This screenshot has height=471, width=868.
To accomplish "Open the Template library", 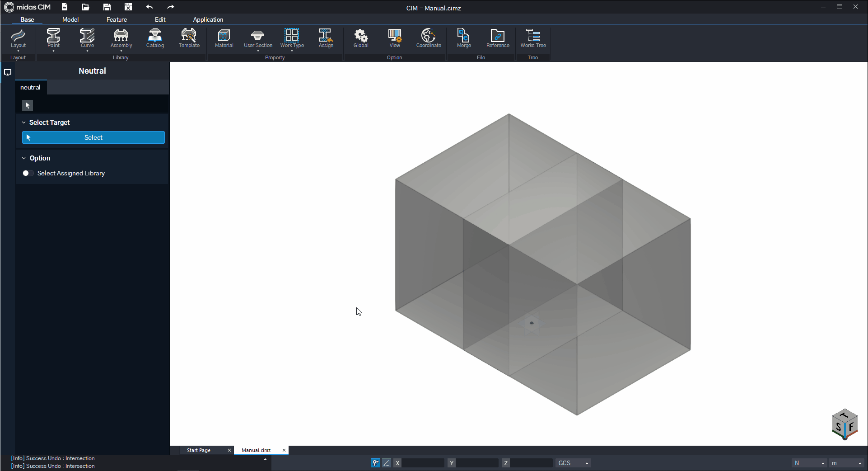I will pyautogui.click(x=189, y=38).
